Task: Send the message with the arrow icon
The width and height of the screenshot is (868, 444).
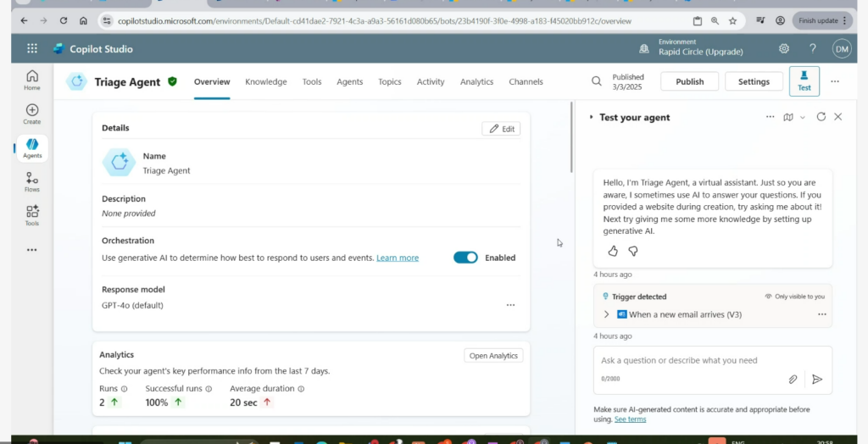Action: click(817, 380)
